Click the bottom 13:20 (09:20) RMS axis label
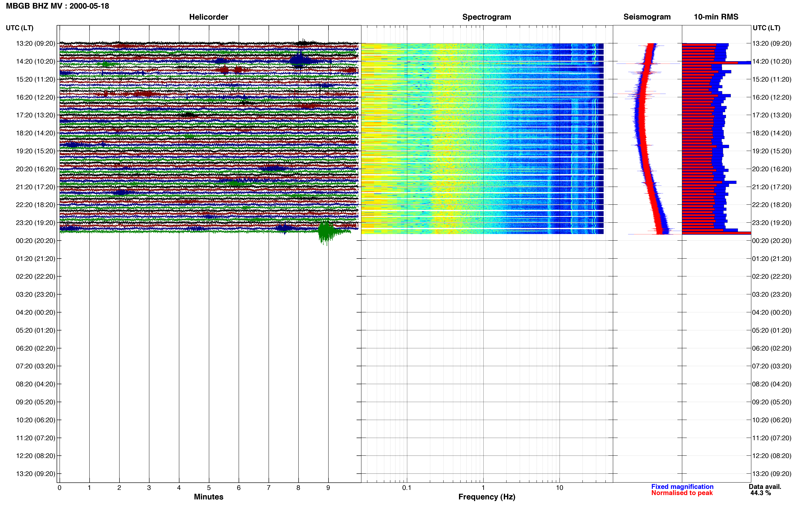 (772, 474)
